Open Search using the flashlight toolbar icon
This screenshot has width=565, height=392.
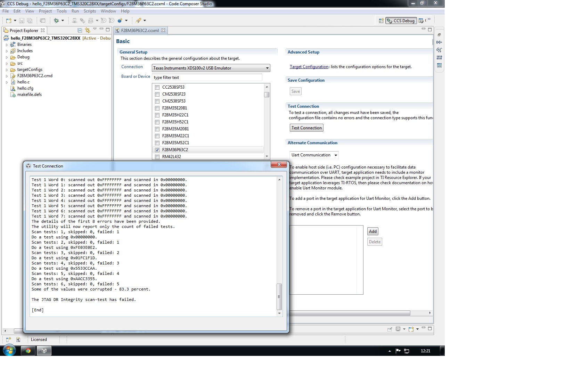(138, 21)
